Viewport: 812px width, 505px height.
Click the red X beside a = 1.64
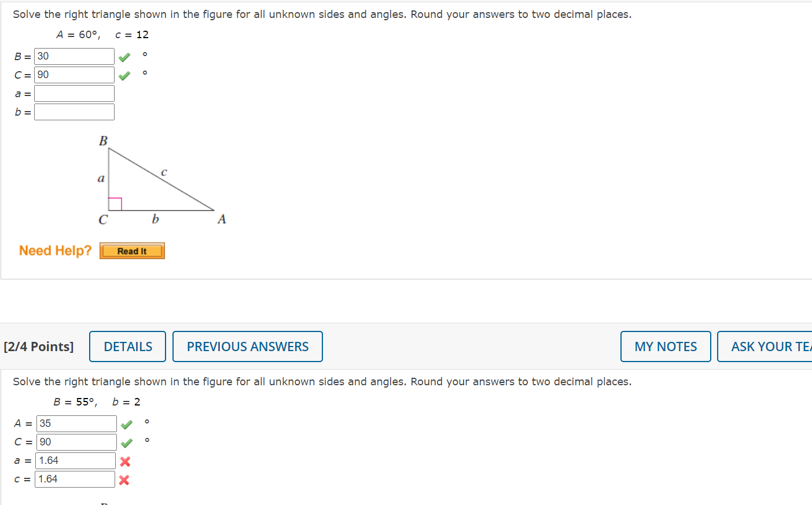click(125, 460)
